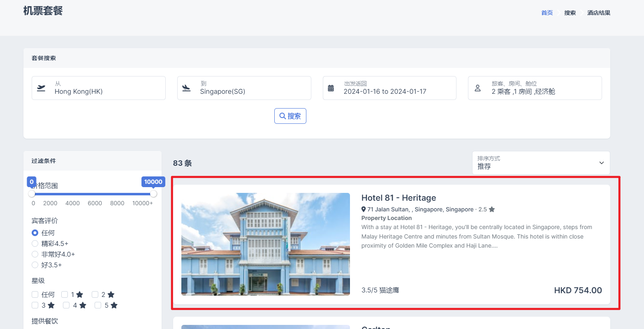The image size is (644, 329).
Task: Expand the 旅客、房间、舱位 selector
Action: 535,88
